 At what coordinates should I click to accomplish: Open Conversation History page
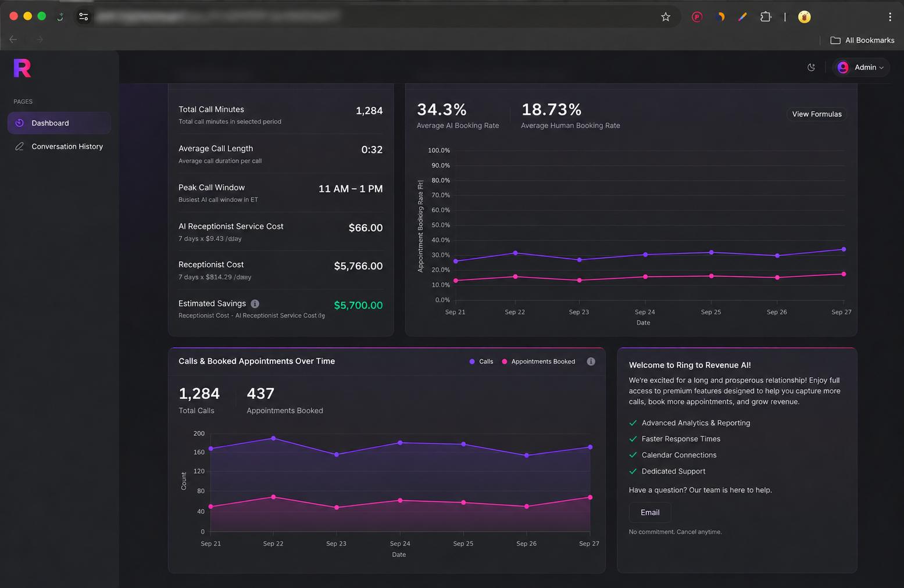coord(59,146)
